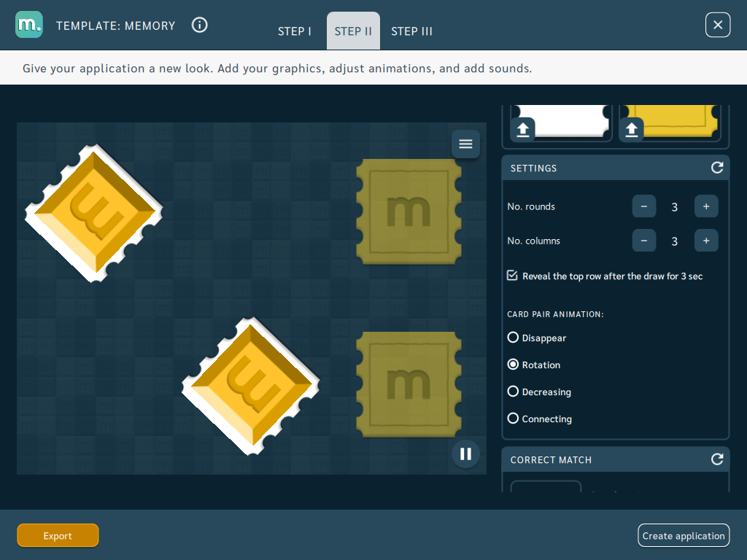Upload image for the yellow card
The height and width of the screenshot is (560, 747).
point(631,130)
